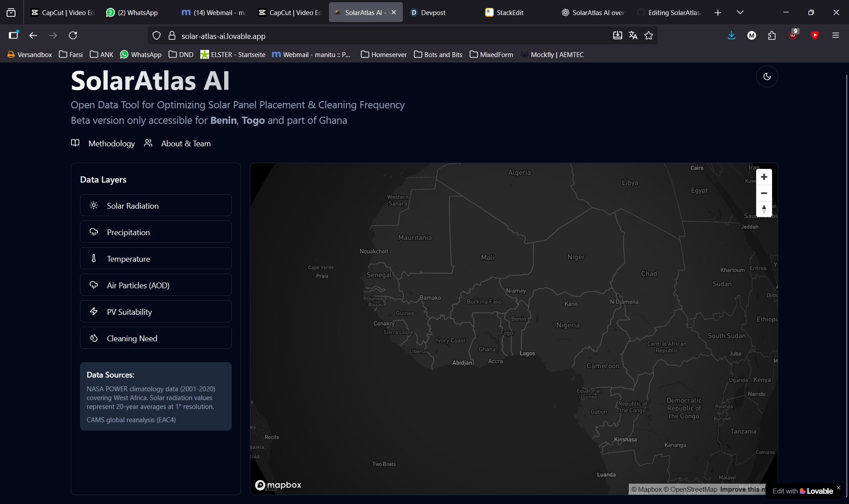Reset map bearing with compass icon
Image resolution: width=849 pixels, height=504 pixels.
click(764, 209)
